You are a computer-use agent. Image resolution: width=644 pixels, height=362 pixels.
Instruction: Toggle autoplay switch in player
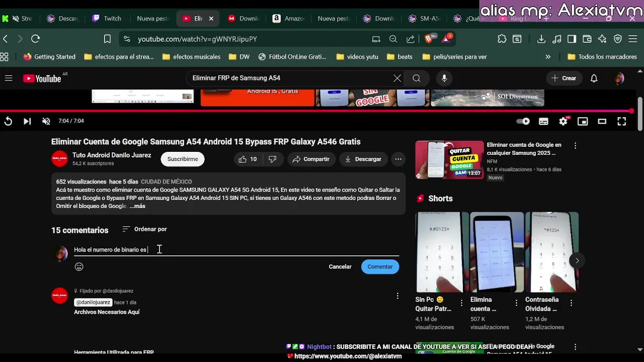(x=523, y=121)
